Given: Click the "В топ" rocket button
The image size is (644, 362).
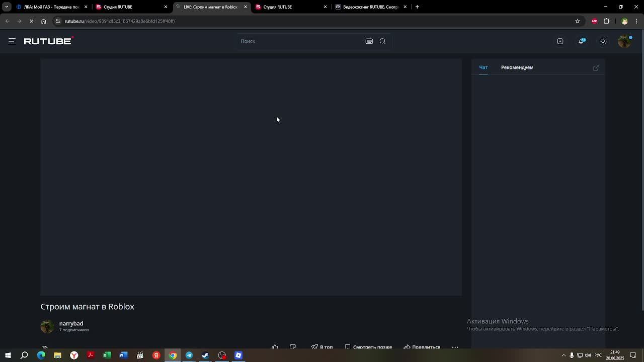Looking at the screenshot, I should (322, 347).
